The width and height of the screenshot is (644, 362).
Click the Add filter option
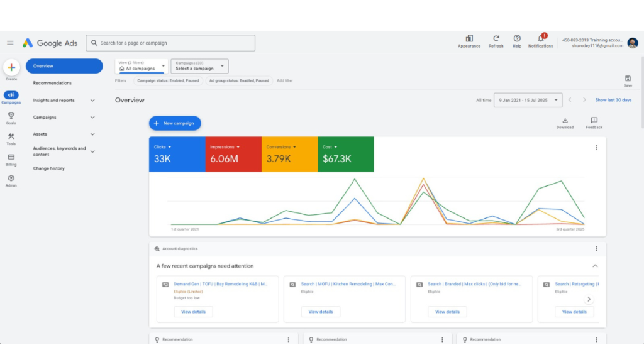click(285, 81)
